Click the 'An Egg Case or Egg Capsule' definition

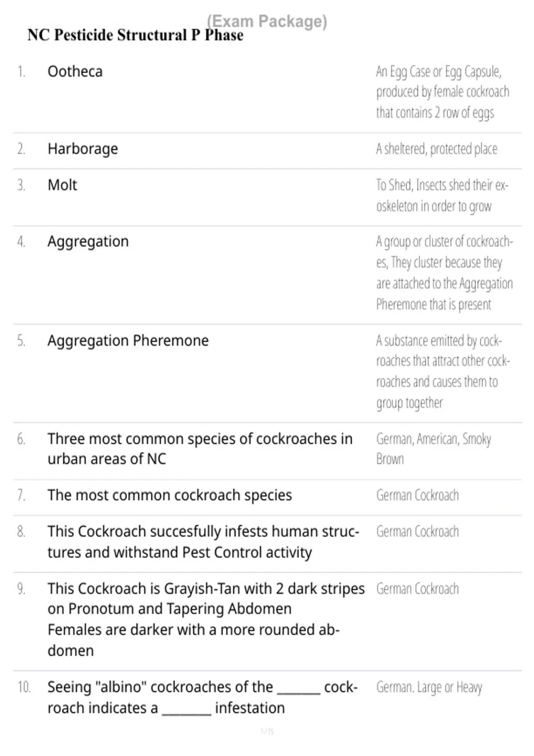(443, 92)
